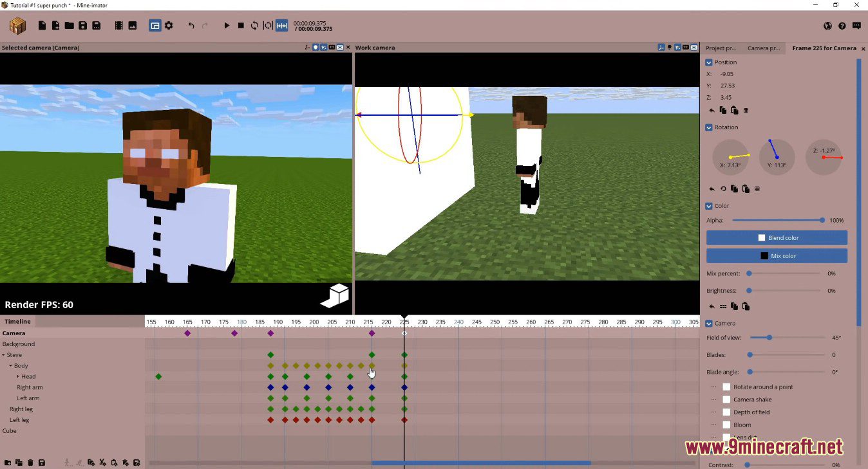Open the render movie icon
This screenshot has height=469, width=868.
click(118, 25)
